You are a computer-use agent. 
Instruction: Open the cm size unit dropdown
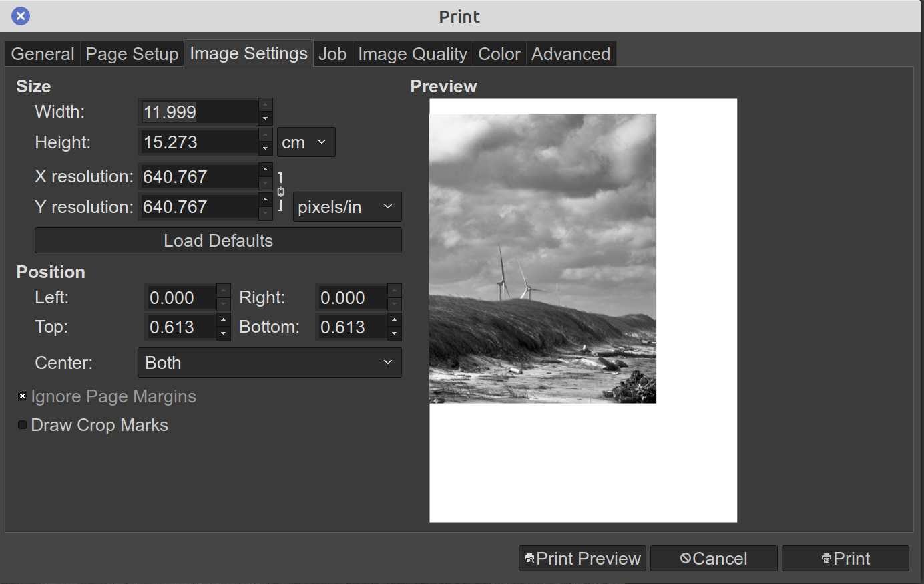click(306, 142)
